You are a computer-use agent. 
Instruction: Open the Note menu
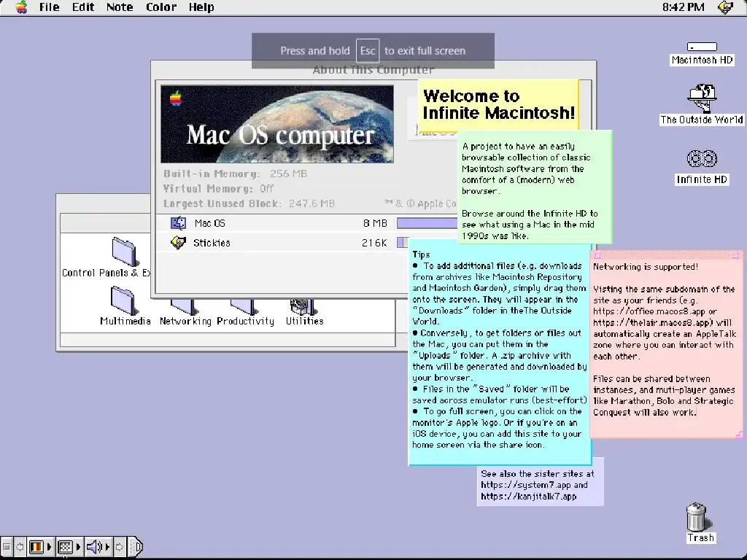pyautogui.click(x=120, y=7)
